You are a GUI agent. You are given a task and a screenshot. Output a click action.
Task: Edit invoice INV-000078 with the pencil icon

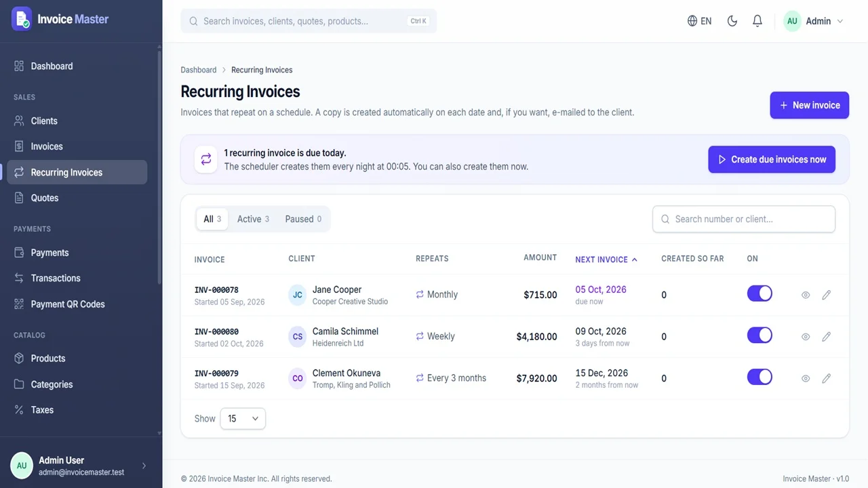pos(826,295)
